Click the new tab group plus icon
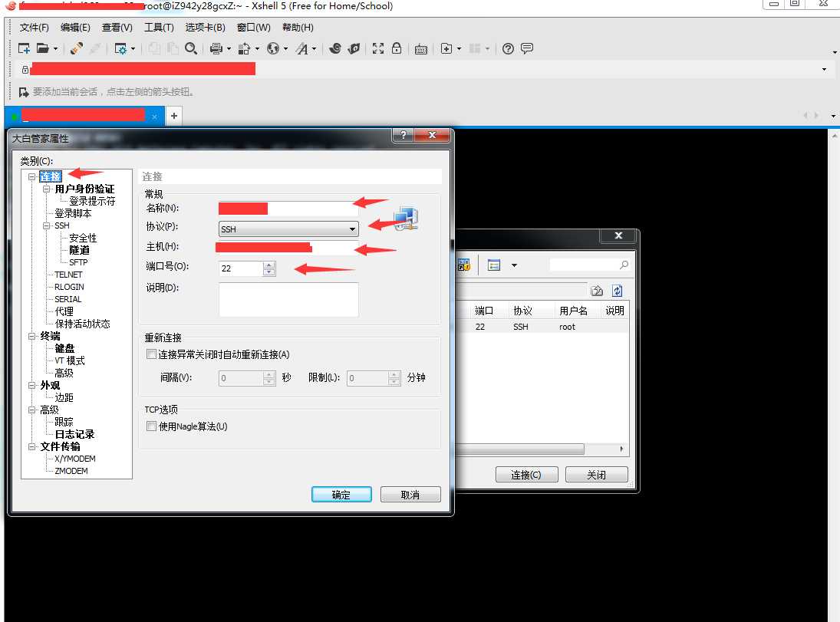The height and width of the screenshot is (622, 840). click(446, 49)
